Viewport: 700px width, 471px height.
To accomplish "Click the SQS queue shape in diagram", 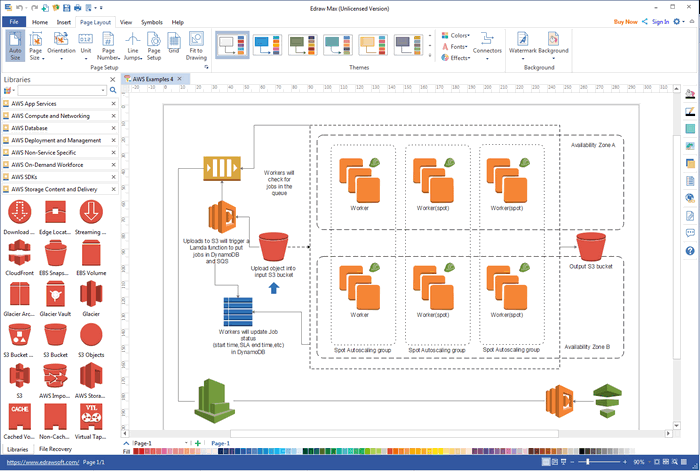I will point(222,168).
